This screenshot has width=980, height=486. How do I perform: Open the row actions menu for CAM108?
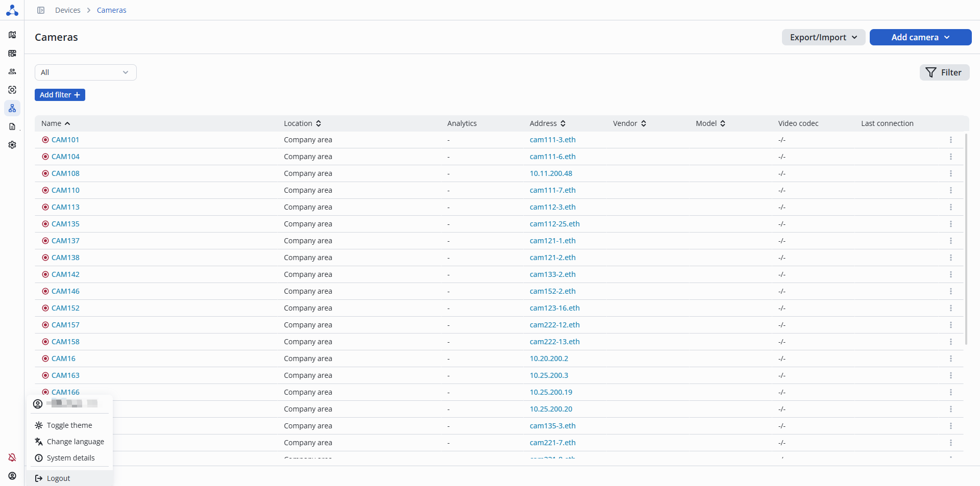(951, 173)
